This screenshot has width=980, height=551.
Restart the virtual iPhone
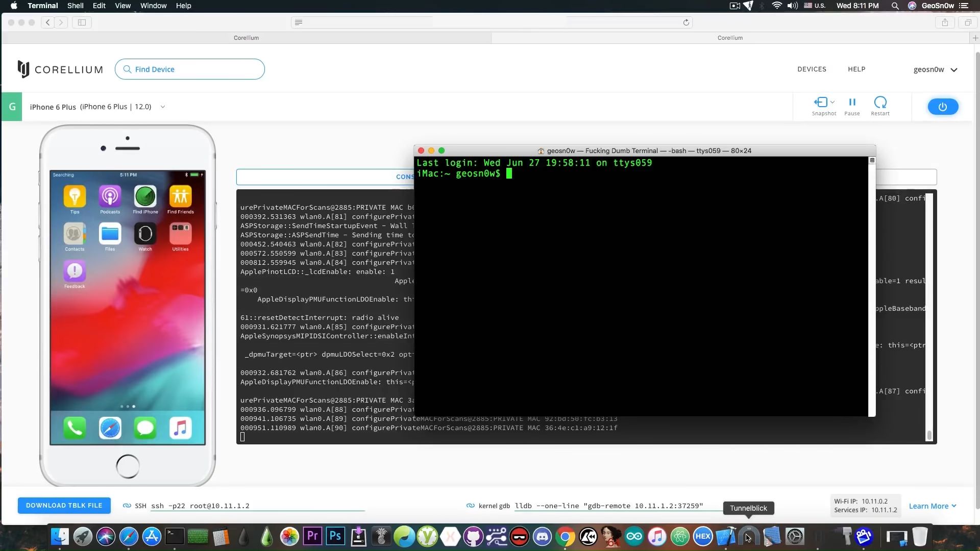point(880,102)
